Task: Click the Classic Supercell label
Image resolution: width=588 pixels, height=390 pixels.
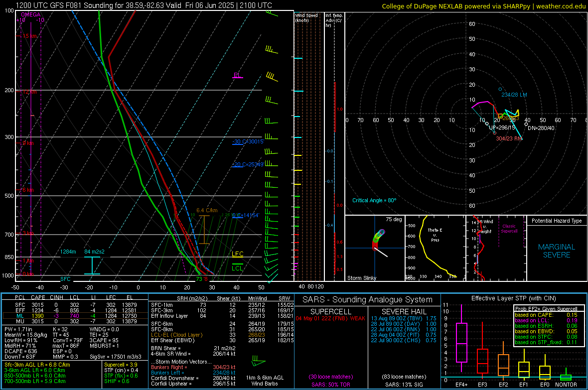Action: (509, 229)
